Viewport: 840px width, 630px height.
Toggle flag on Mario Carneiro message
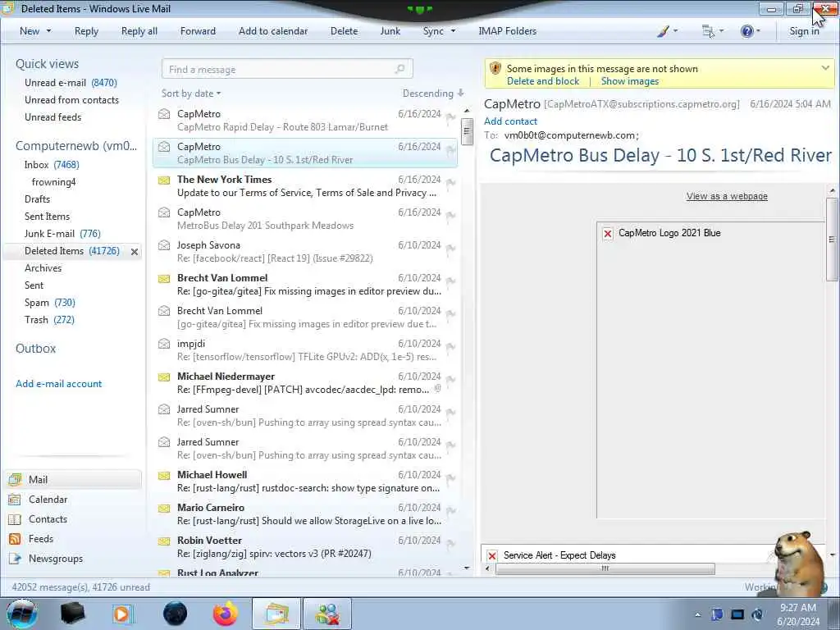(450, 510)
